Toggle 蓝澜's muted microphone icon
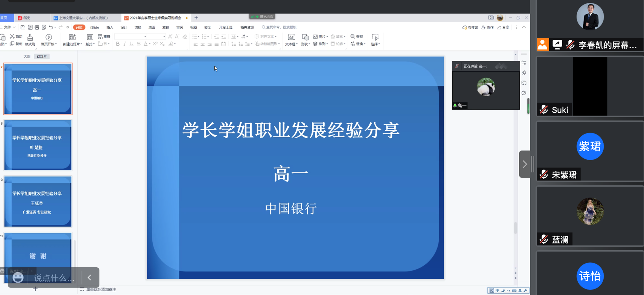This screenshot has height=295, width=644. click(x=544, y=239)
